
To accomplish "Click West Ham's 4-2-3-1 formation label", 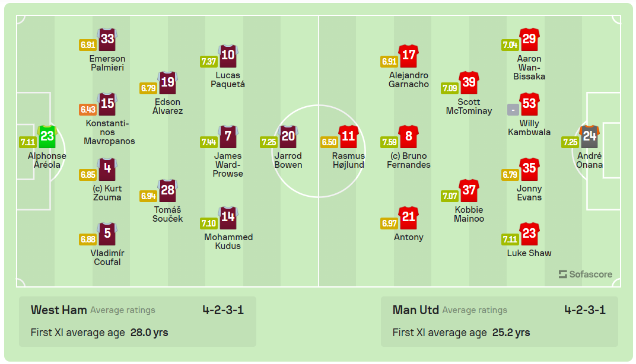I will 222,310.
